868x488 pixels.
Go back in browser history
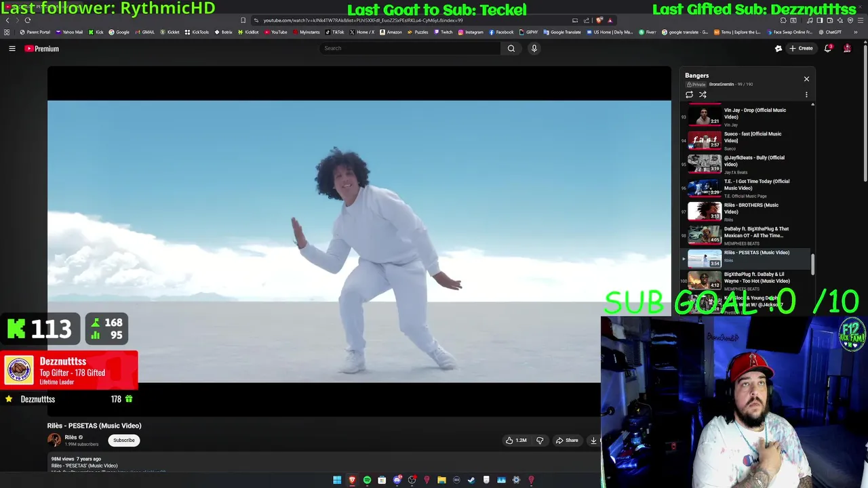coord(7,20)
